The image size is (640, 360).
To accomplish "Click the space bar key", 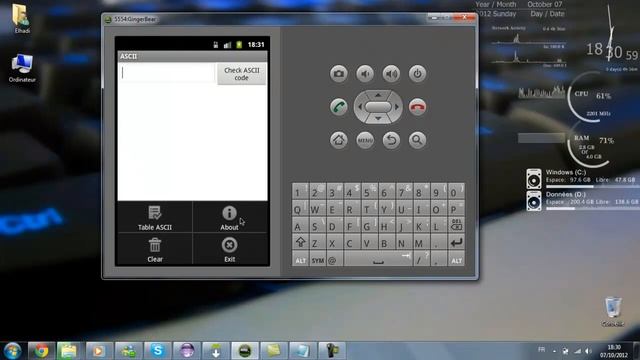I will [378, 260].
